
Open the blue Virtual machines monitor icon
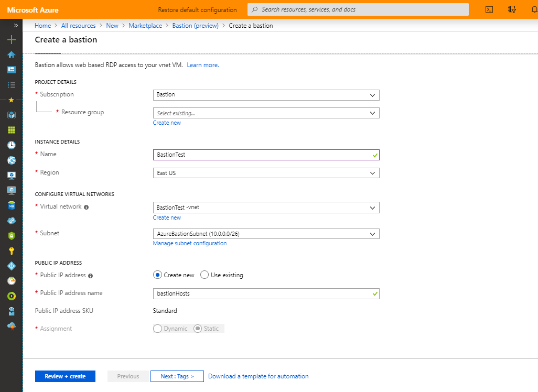pos(12,175)
